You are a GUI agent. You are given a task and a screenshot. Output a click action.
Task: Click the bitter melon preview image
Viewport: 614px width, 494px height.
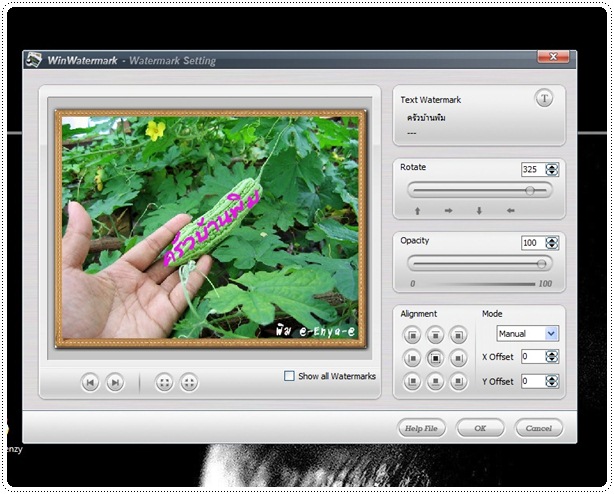pos(211,227)
